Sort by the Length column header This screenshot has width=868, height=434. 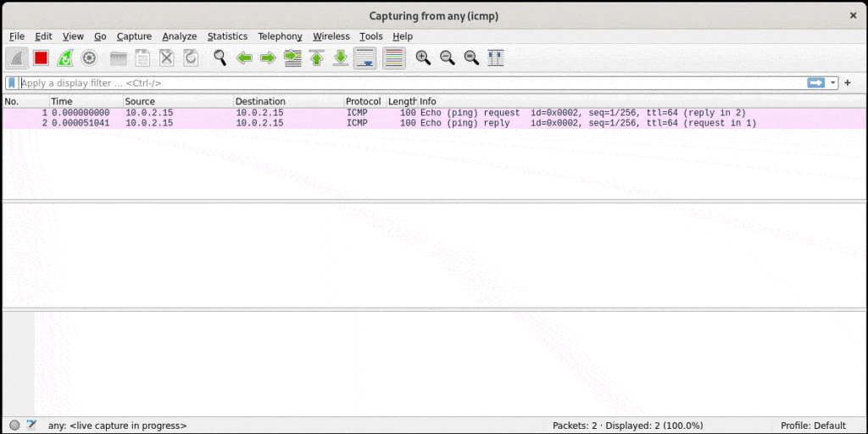point(403,102)
